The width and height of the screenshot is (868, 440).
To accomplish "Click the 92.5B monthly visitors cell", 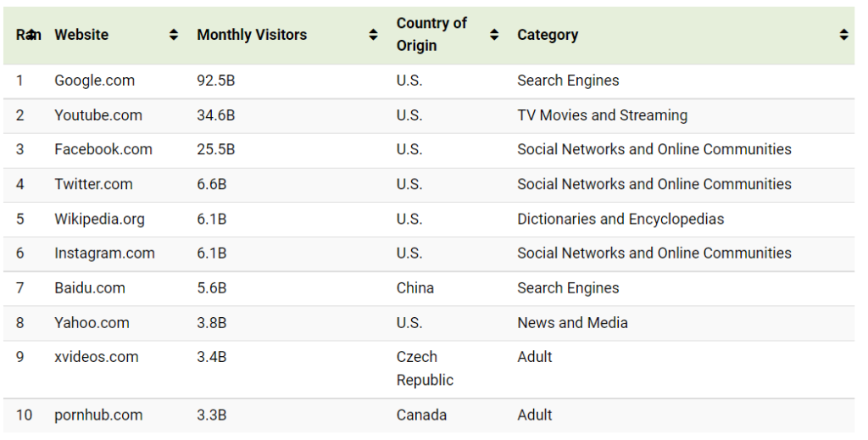I will (215, 81).
